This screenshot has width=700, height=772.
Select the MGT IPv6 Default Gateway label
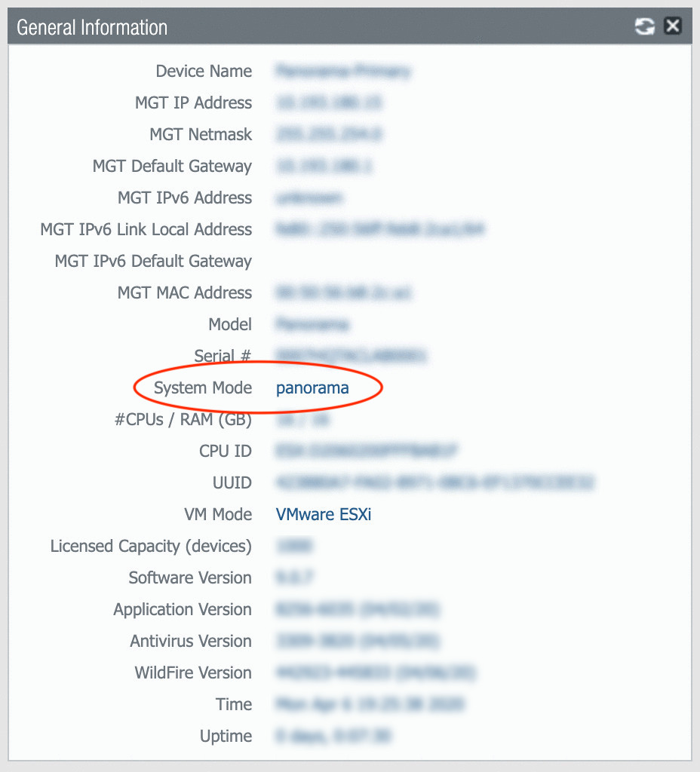pyautogui.click(x=153, y=262)
